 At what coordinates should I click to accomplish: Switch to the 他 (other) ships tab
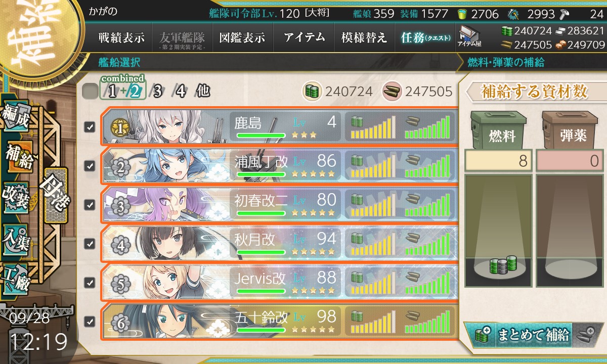click(x=203, y=92)
